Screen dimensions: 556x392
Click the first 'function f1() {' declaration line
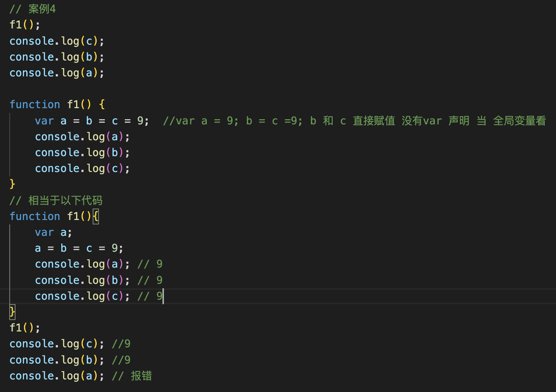57,104
